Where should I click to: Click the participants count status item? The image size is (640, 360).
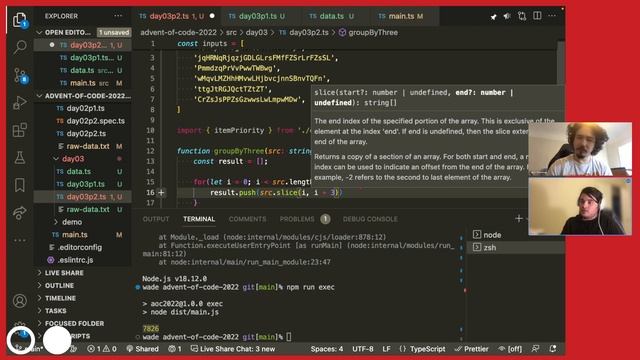(x=175, y=349)
